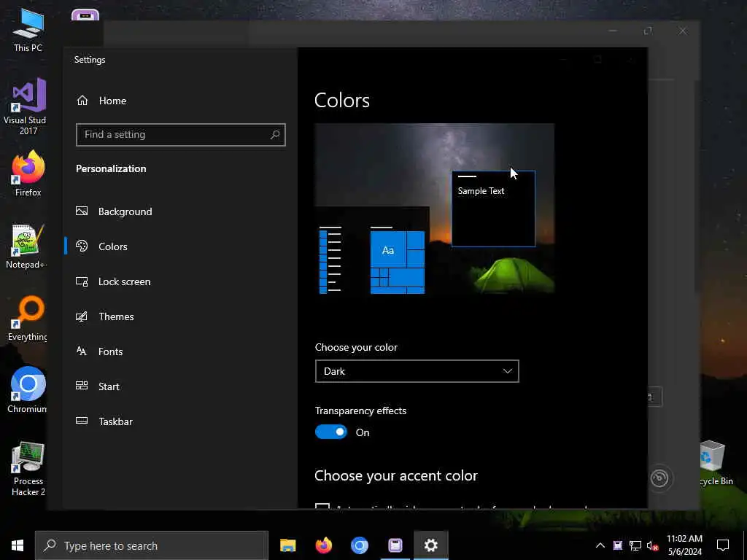This screenshot has height=560, width=747.
Task: Click the Background picture icon in sidebar
Action: (82, 211)
